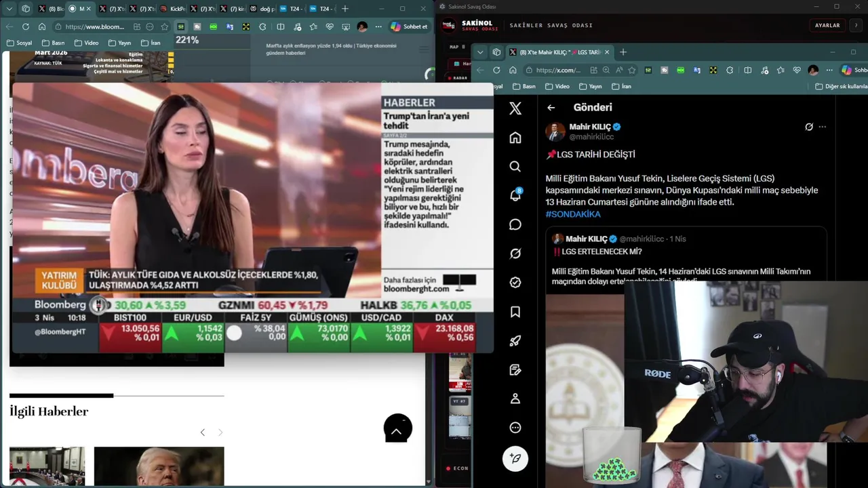The image size is (868, 488).
Task: Open the İran bookmarks folder in x.com window
Action: click(x=622, y=86)
